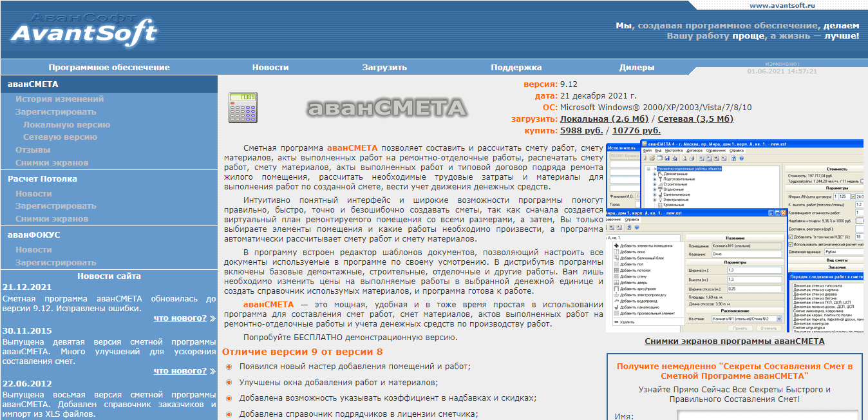Screen dimensions: 868x420
Task: Open Снимки экранов under Расчет Потолка
Action: (52, 219)
